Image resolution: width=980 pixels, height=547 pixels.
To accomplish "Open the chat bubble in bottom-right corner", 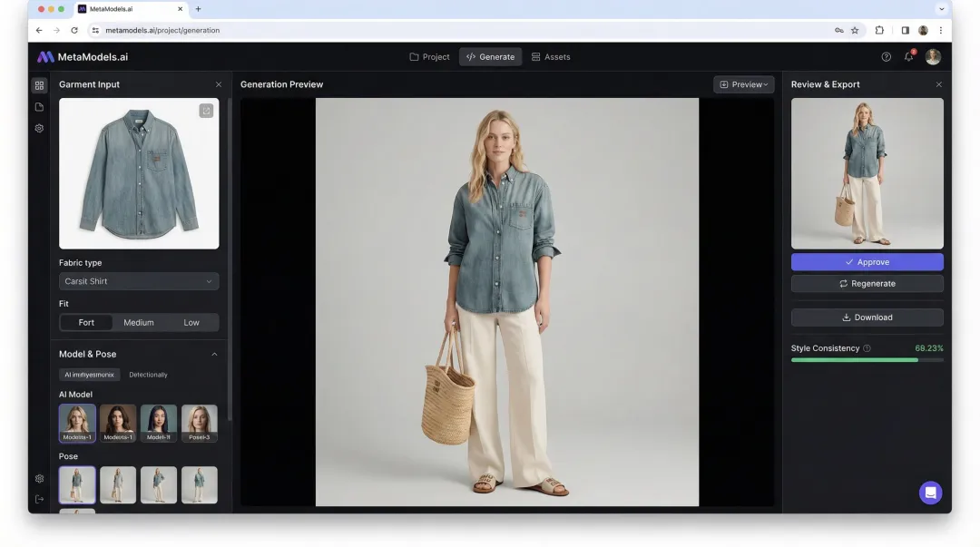I will tap(930, 493).
